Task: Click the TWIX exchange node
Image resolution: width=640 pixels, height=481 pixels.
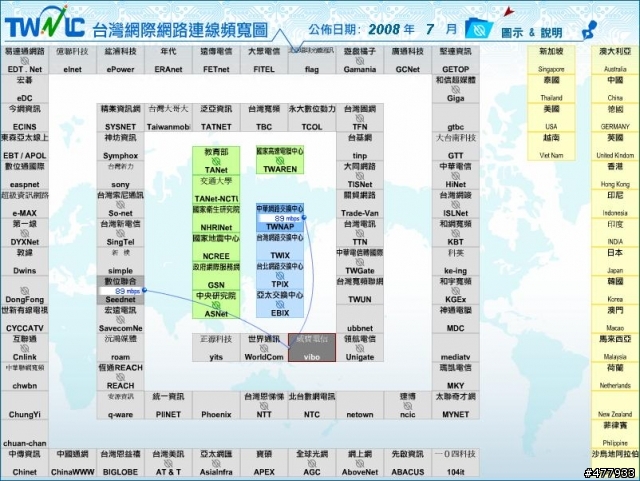Action: pyautogui.click(x=280, y=246)
